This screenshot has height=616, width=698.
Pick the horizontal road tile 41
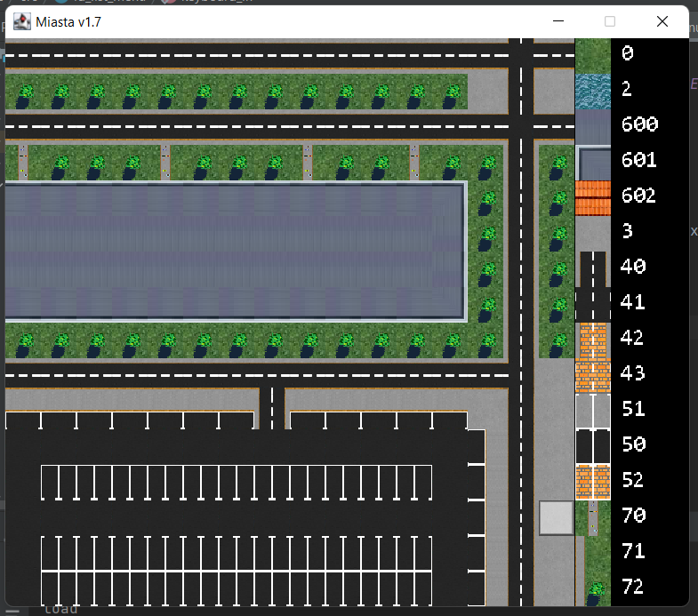[593, 304]
